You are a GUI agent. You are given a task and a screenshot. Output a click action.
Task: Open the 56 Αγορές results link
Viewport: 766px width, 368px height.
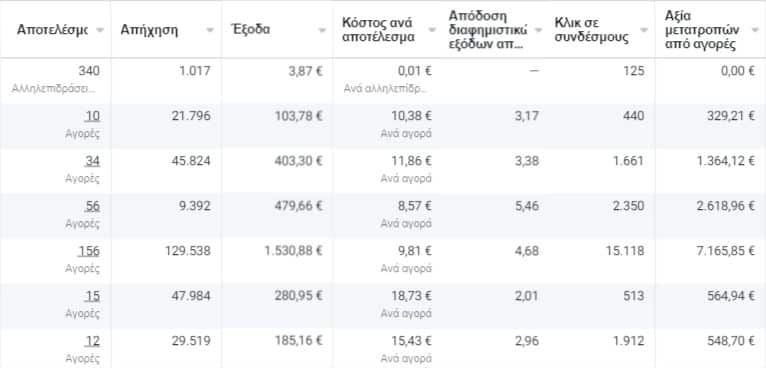(x=92, y=206)
